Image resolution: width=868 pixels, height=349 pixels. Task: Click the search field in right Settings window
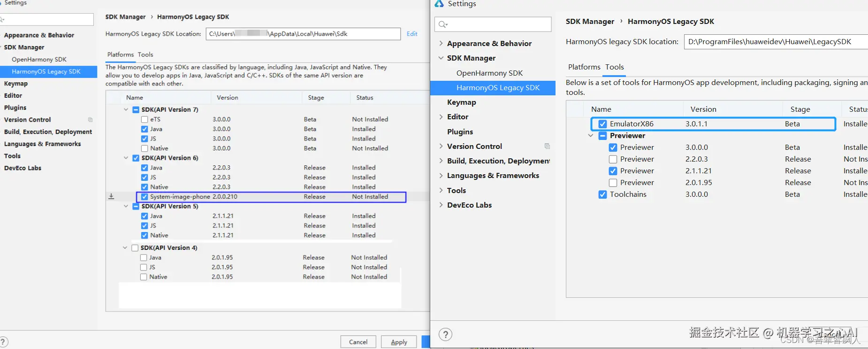coord(493,24)
